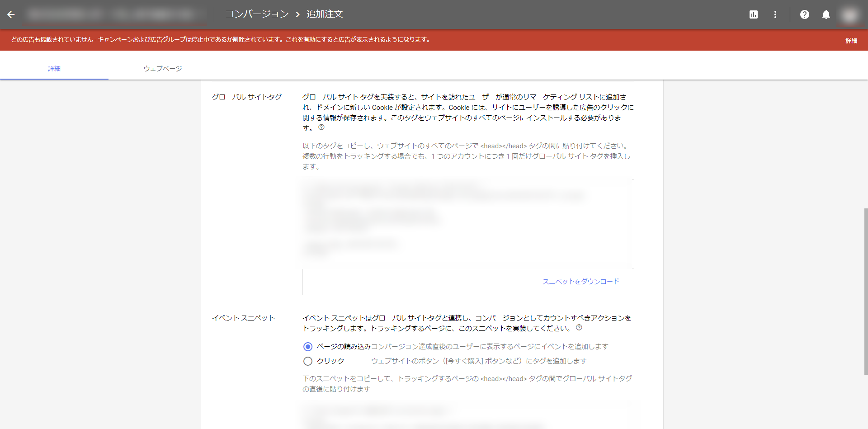The height and width of the screenshot is (429, 868).
Task: Click inside the global site tag code box
Action: point(468,224)
